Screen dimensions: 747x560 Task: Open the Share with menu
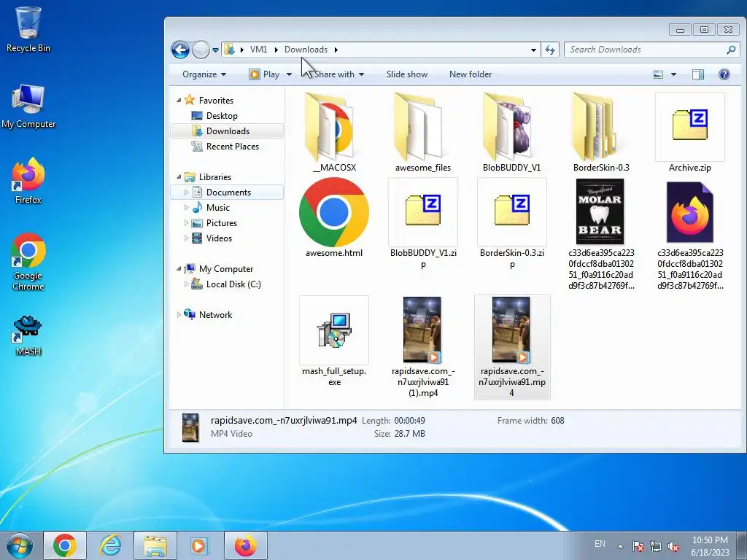(x=338, y=74)
